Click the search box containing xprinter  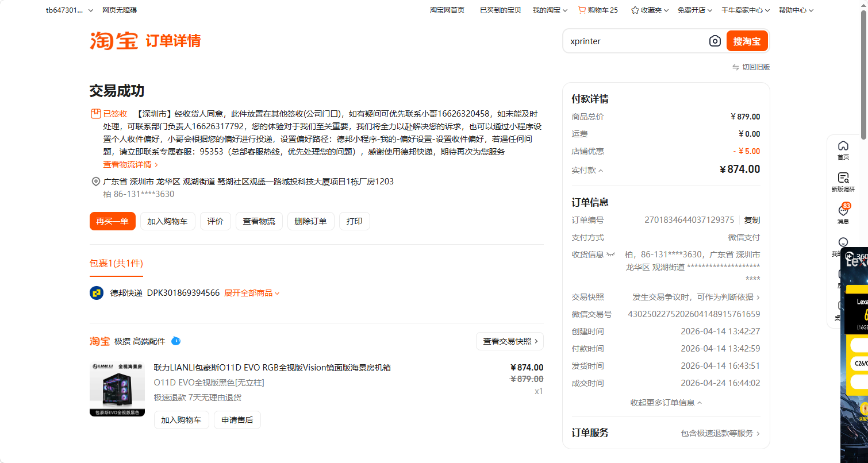pos(635,41)
